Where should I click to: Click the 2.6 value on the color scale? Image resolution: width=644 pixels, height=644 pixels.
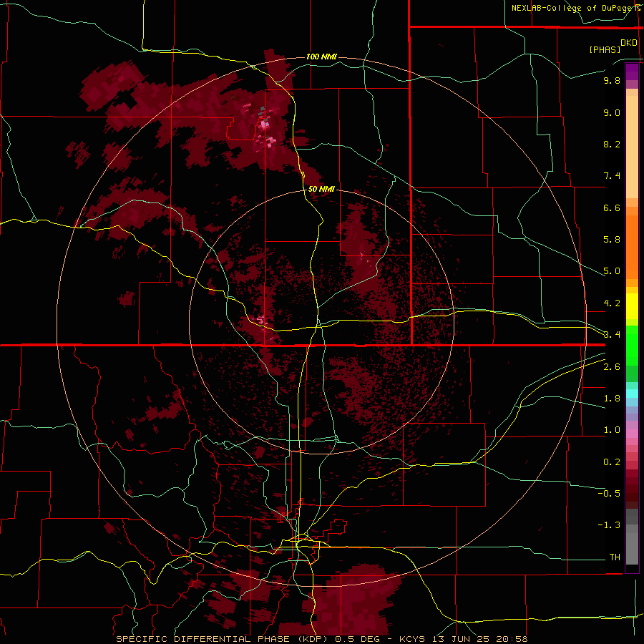point(612,367)
